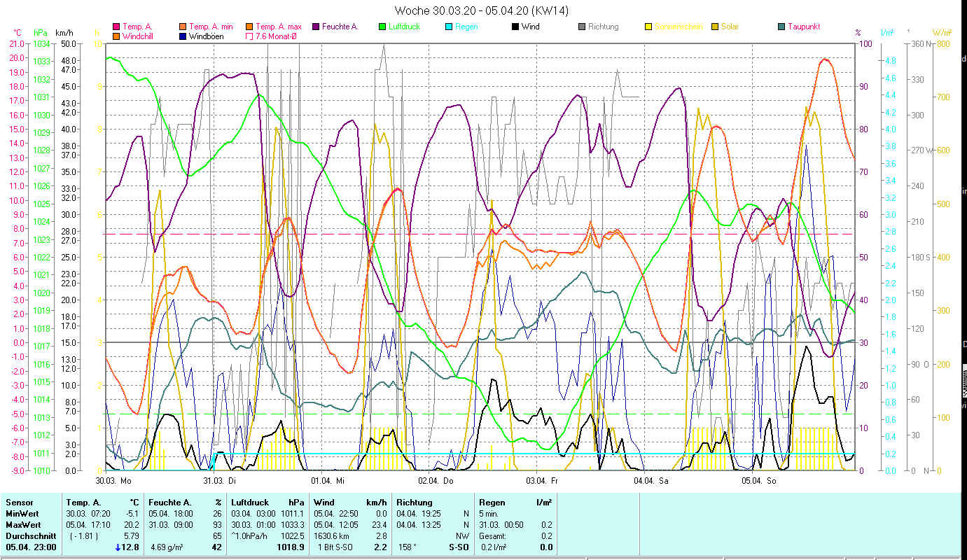Viewport: 967px width, 560px height.
Task: Select the 'Temp. A. max' legend label
Action: pyautogui.click(x=280, y=27)
